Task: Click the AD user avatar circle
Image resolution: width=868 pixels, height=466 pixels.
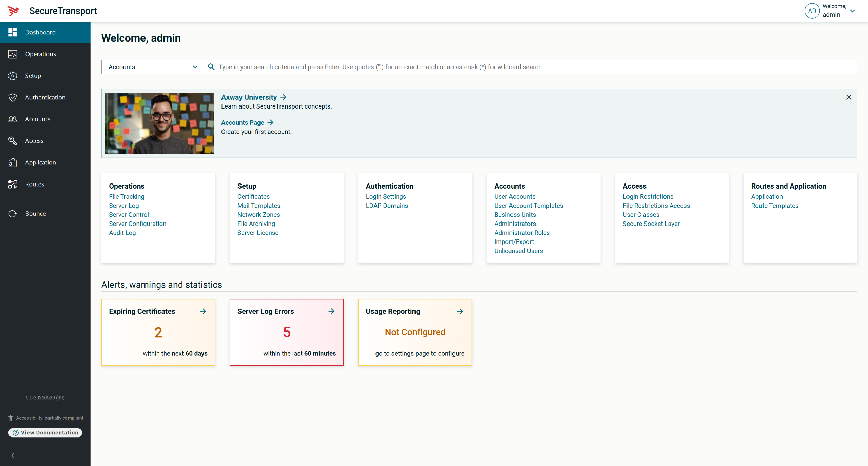Action: click(x=812, y=11)
